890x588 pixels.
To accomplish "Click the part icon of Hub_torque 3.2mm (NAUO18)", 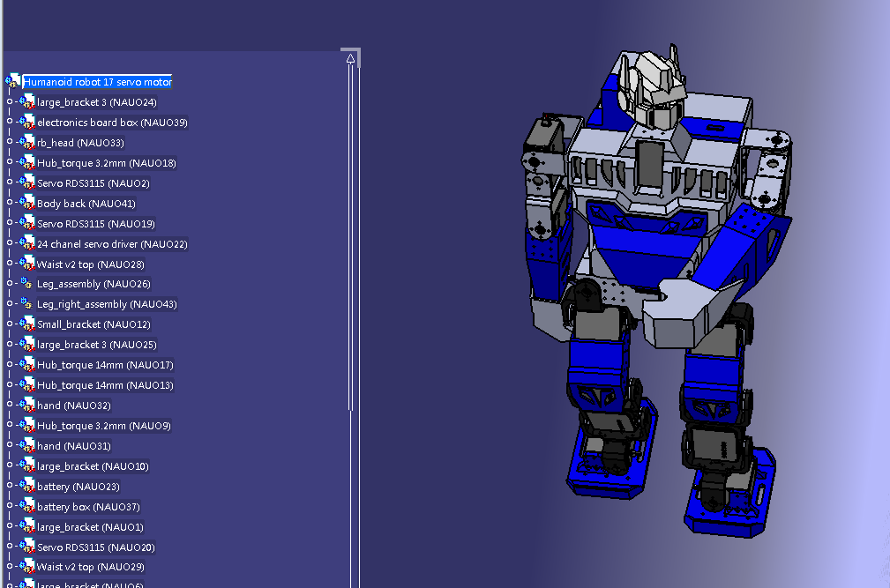I will click(26, 163).
